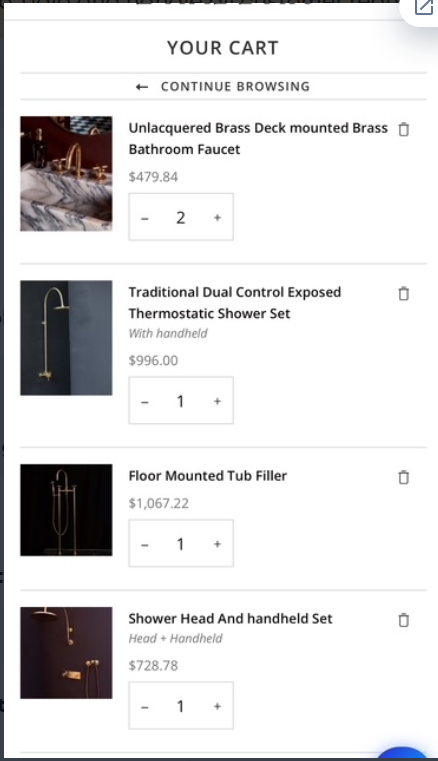Open Unlacquered Brass Deck mounted Faucet title

click(x=258, y=138)
